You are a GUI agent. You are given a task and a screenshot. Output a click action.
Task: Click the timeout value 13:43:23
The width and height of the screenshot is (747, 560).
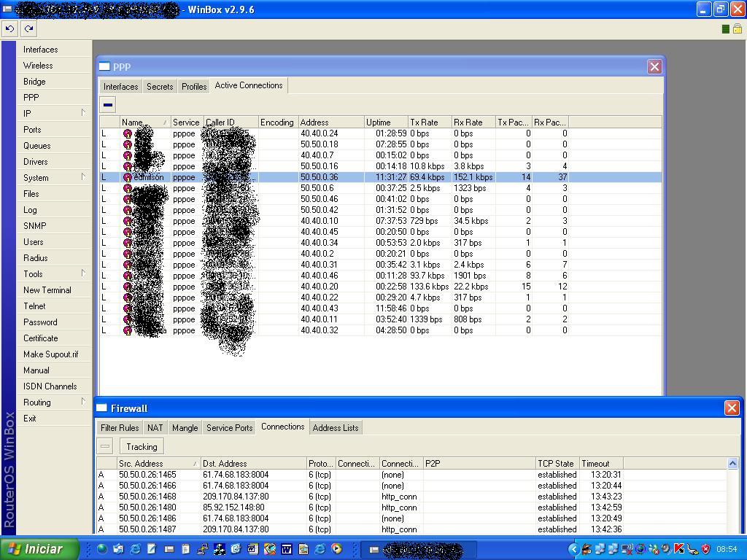click(x=606, y=497)
